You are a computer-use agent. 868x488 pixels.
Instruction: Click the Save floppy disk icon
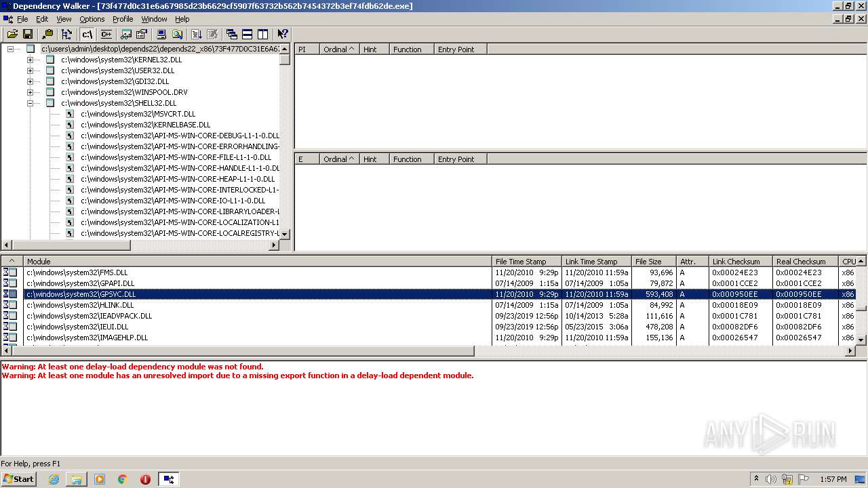click(x=28, y=34)
